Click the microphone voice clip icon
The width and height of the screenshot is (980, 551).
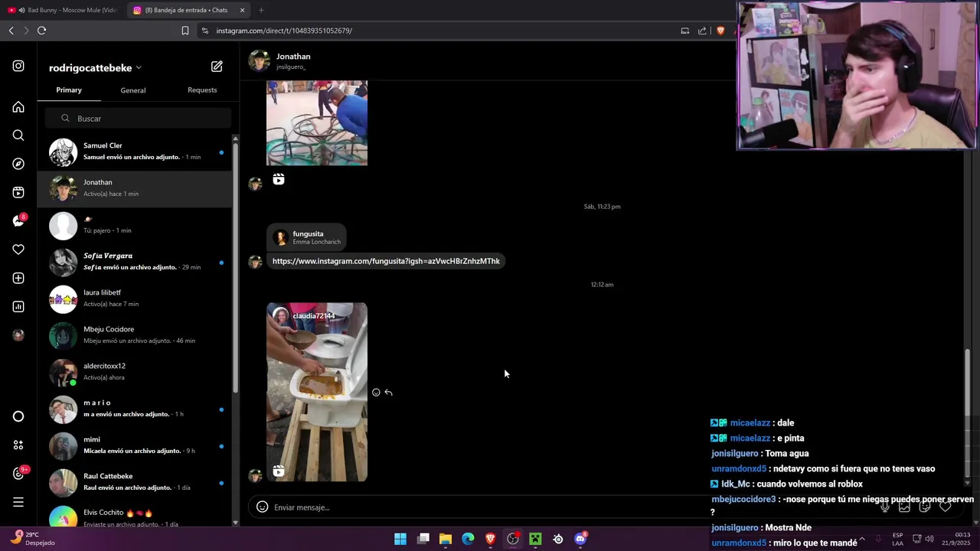point(884,507)
